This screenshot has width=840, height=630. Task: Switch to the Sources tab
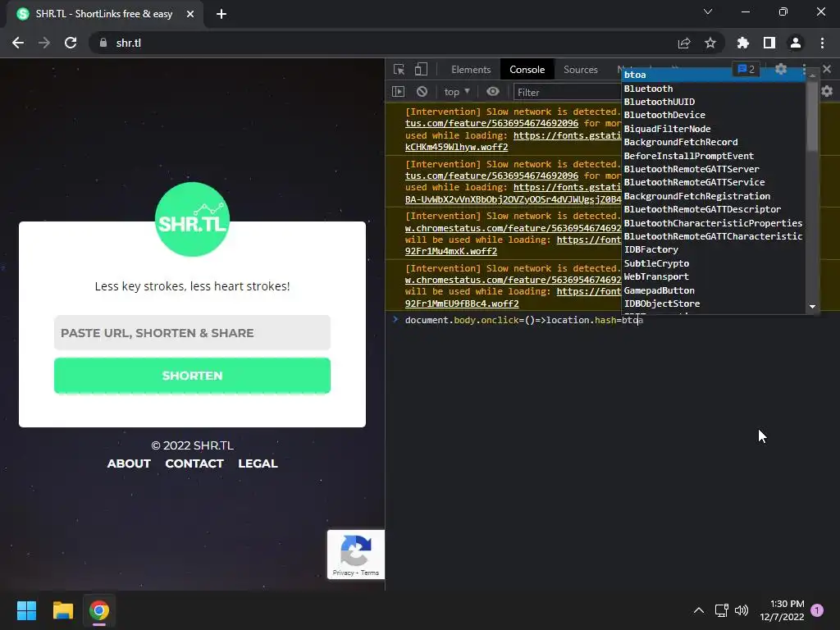[580, 70]
